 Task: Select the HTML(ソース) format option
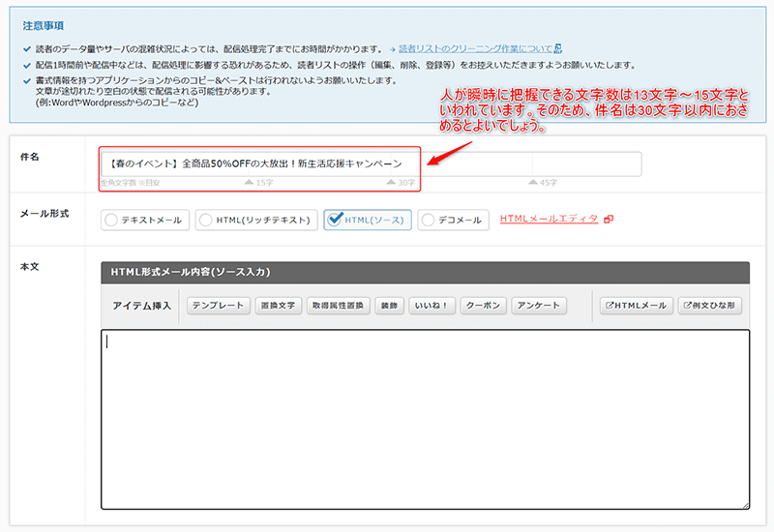[368, 221]
